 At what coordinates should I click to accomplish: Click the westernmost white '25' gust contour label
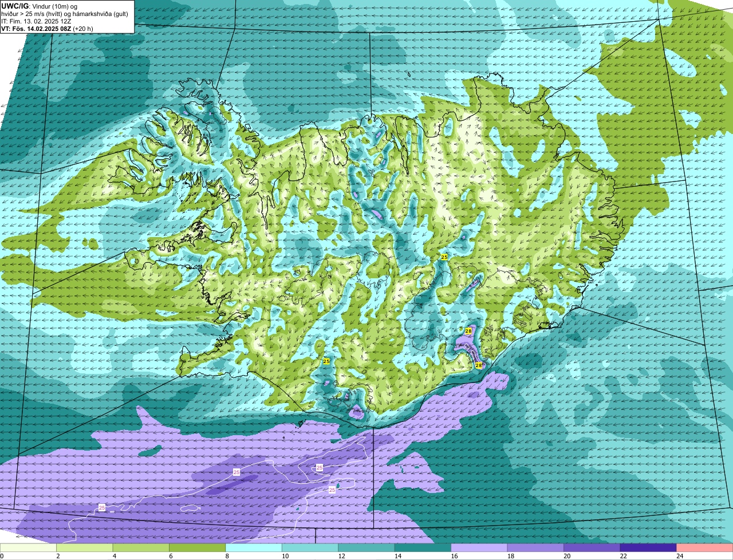click(x=102, y=508)
